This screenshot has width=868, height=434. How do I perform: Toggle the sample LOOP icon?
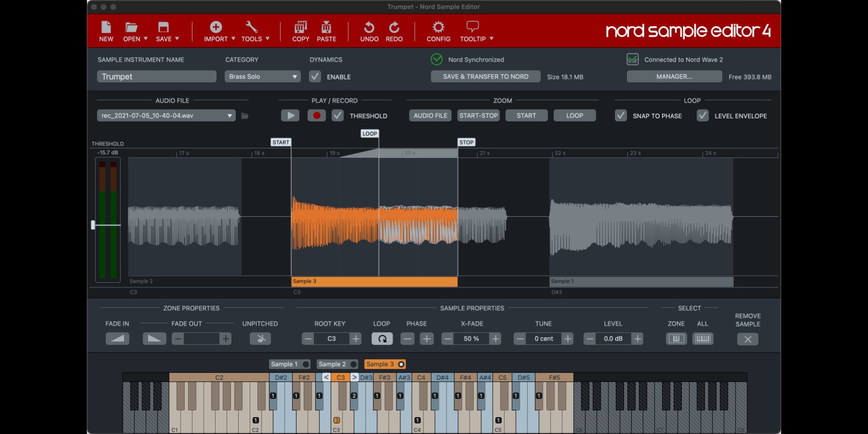pyautogui.click(x=382, y=339)
